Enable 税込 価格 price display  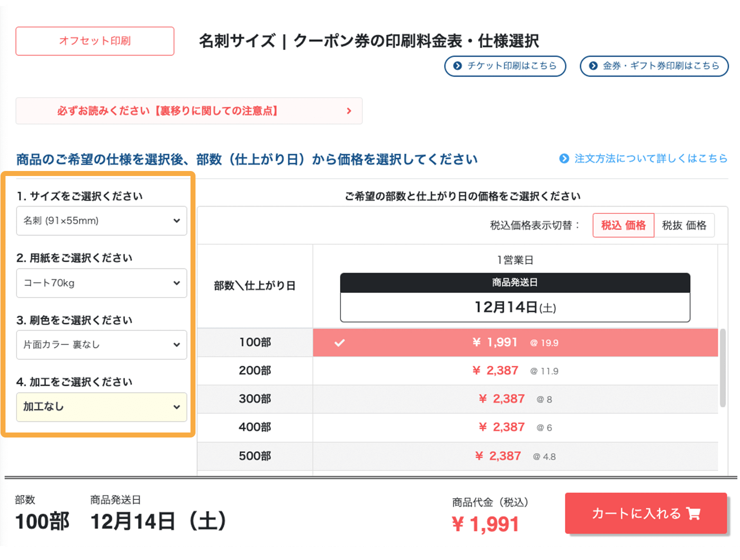[623, 225]
